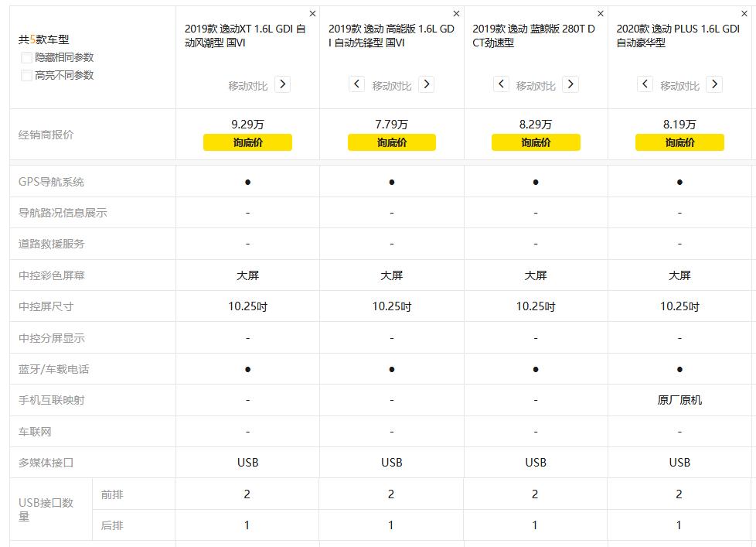This screenshot has height=547, width=756.
Task: Shift 逸动 高能版 column right with arrow
Action: tap(427, 84)
